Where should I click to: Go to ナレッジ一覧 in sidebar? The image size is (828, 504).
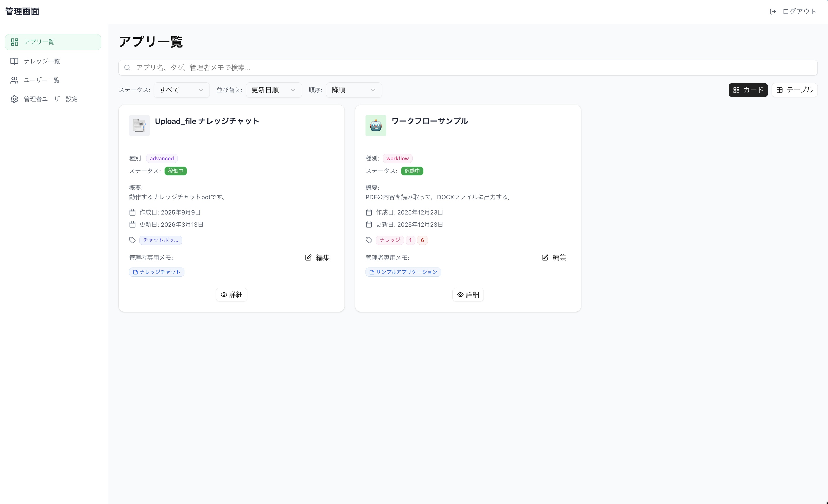click(53, 61)
